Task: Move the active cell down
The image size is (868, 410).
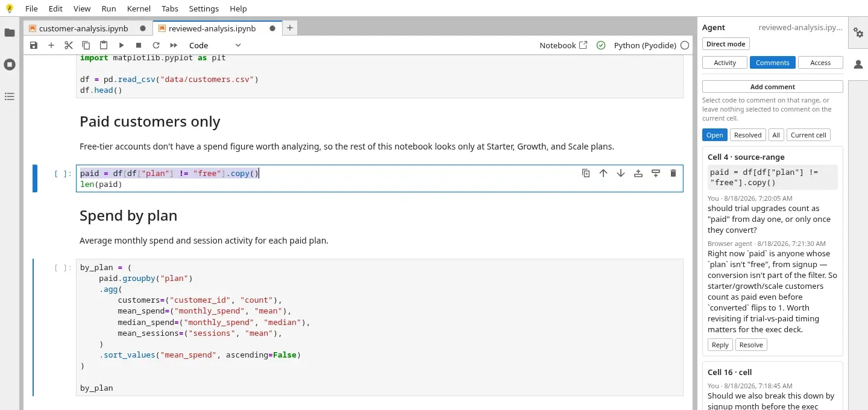Action: coord(621,173)
